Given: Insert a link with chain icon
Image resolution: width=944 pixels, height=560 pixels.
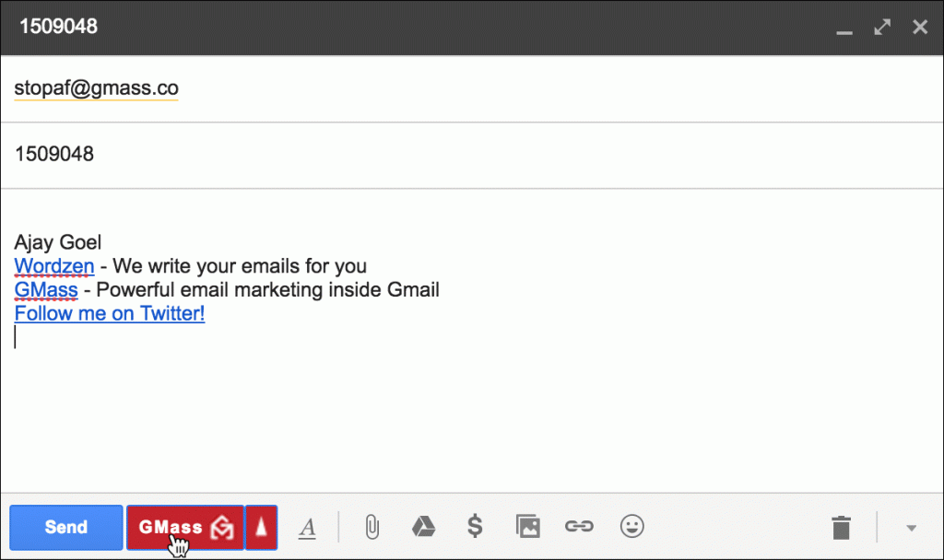Looking at the screenshot, I should point(578,527).
